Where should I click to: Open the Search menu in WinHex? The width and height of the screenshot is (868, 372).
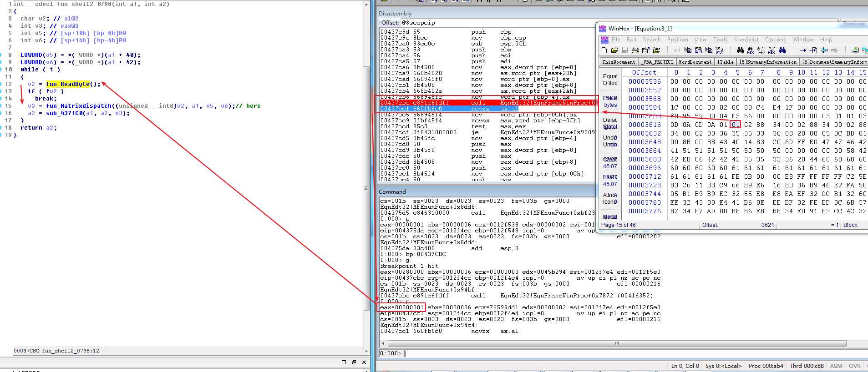(652, 40)
